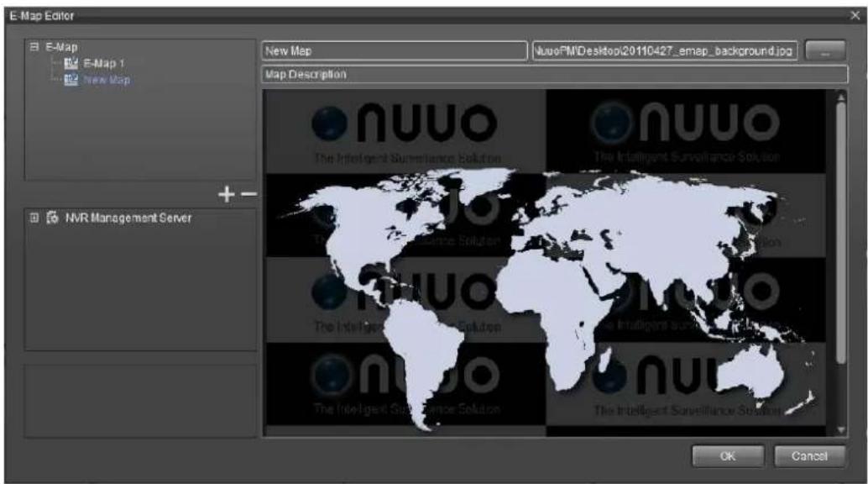The width and height of the screenshot is (868, 484).
Task: Click the map preview scroll up arrow
Action: (x=841, y=97)
